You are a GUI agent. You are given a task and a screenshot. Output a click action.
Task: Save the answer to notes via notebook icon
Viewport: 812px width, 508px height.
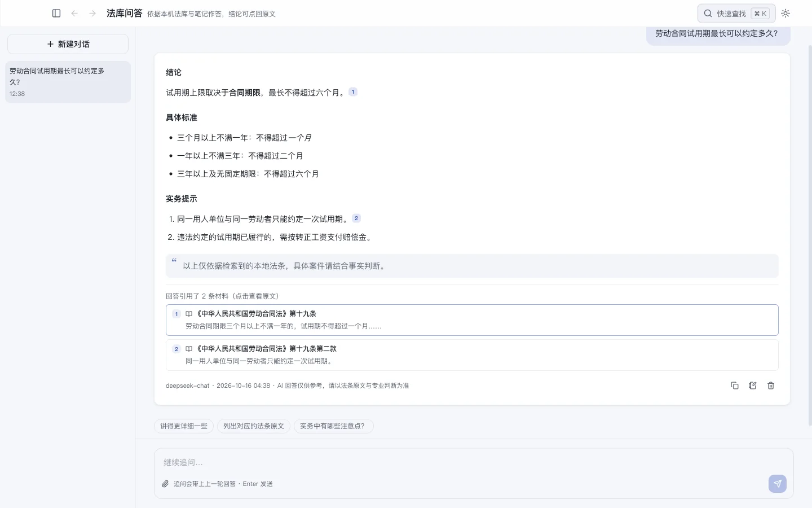coord(753,386)
